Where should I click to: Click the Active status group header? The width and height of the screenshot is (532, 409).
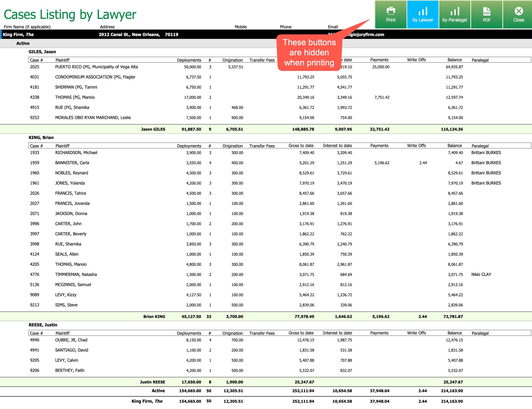tap(266, 43)
